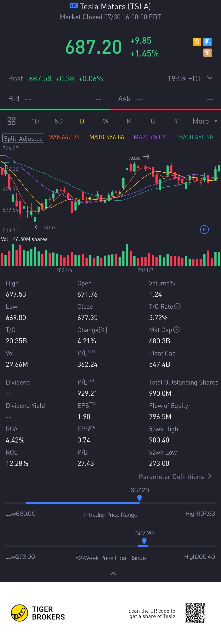The image size is (221, 644).
Task: Tap the Vol 46.50M shares label
Action: 24,239
